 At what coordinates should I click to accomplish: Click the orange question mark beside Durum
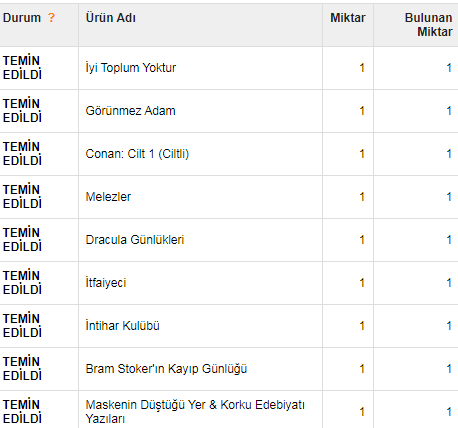coord(51,17)
